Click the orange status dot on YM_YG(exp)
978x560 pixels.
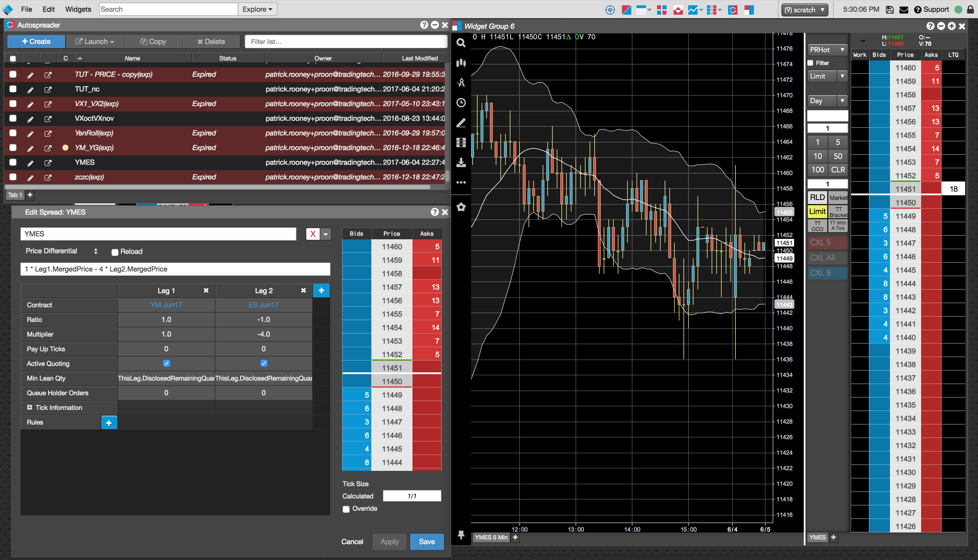tap(65, 148)
